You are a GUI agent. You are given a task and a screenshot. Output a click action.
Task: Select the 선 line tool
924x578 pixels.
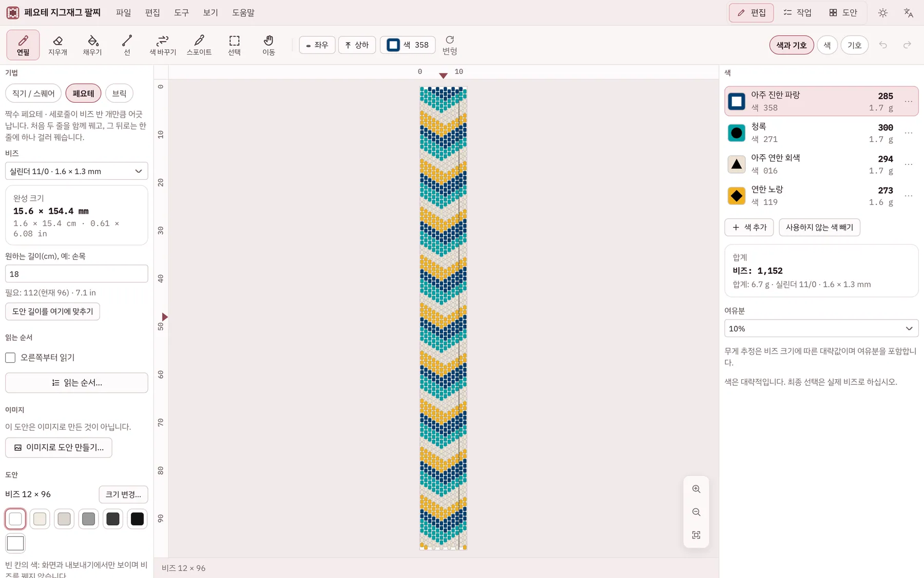(127, 45)
